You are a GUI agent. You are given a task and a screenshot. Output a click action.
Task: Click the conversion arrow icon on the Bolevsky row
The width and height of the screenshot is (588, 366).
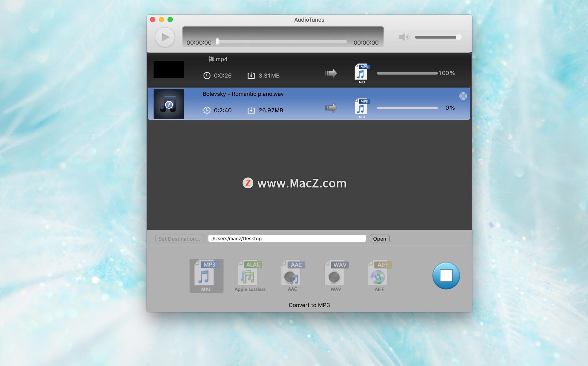pos(331,108)
